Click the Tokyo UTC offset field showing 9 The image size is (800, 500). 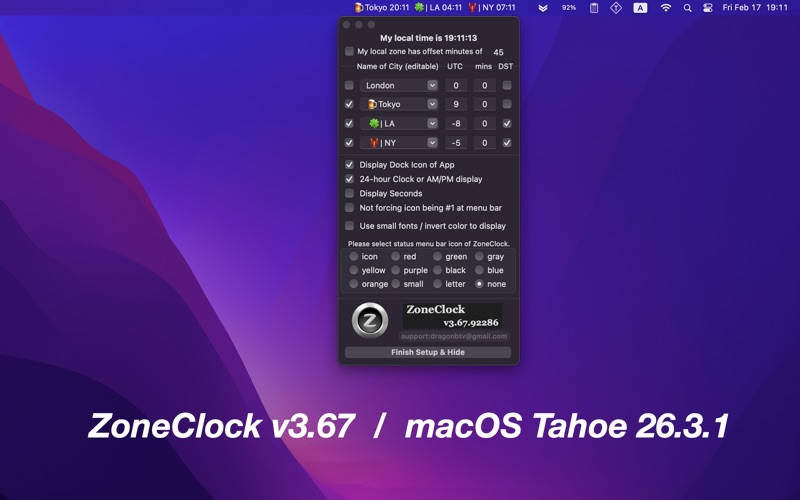click(456, 104)
